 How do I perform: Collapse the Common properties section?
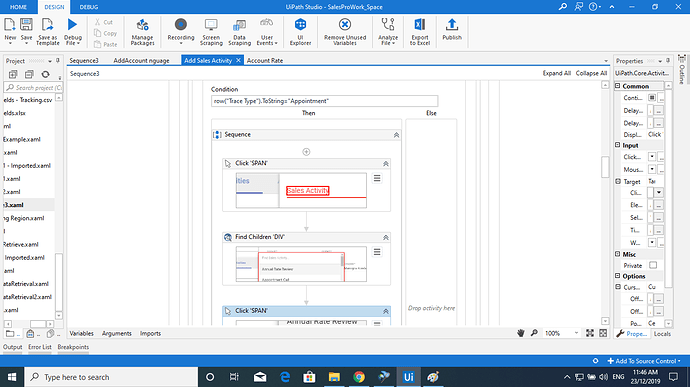coord(618,86)
